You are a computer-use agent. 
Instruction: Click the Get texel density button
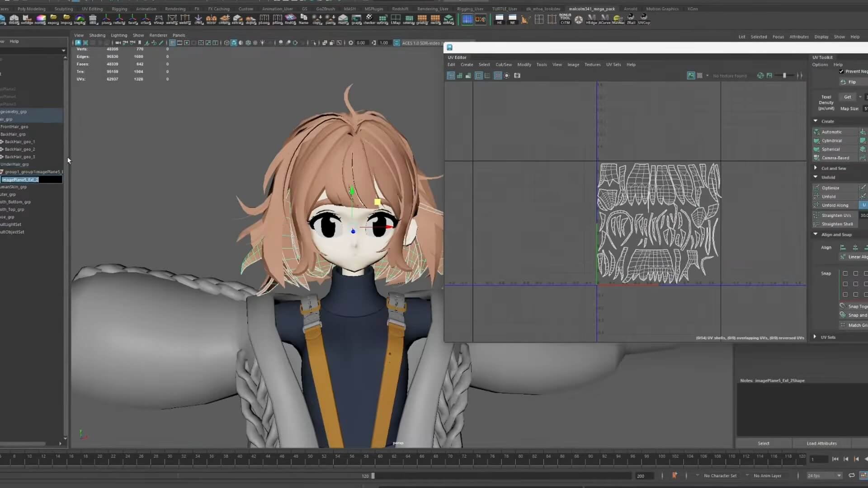(x=848, y=97)
